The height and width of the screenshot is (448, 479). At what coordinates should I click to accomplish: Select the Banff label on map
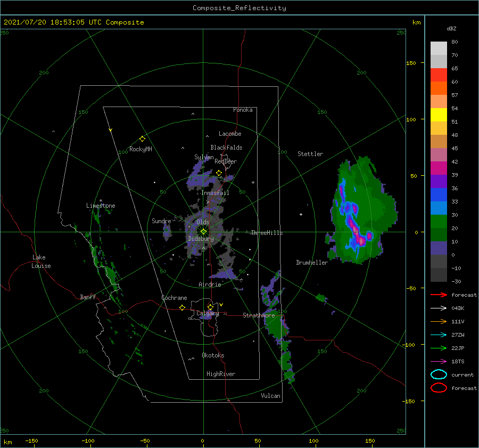(x=88, y=297)
